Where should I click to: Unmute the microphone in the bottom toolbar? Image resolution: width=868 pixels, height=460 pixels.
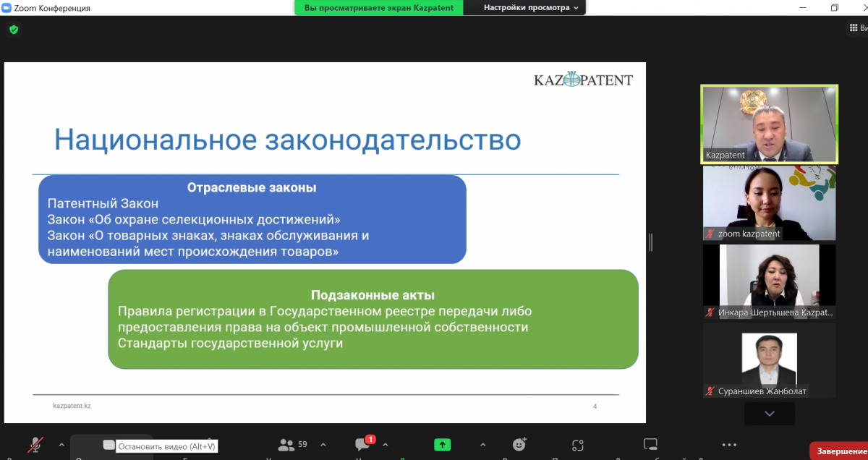[35, 445]
